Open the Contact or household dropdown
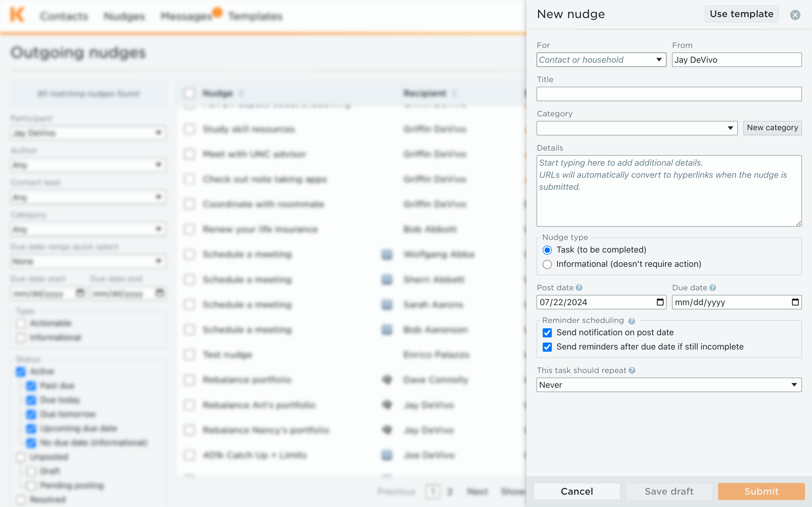Screen dimensions: 812x507 pos(601,60)
